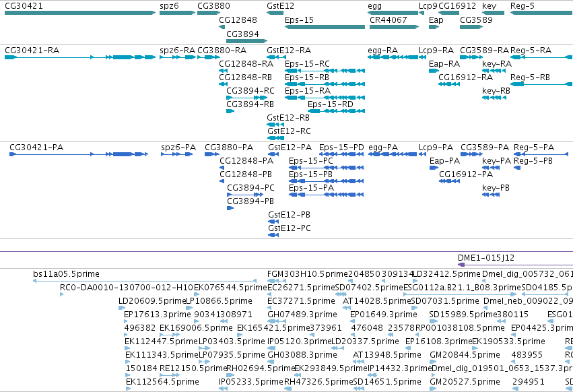The width and height of the screenshot is (573, 392).
Task: Select the DME1-015J12 clone feature
Action: coord(515,265)
